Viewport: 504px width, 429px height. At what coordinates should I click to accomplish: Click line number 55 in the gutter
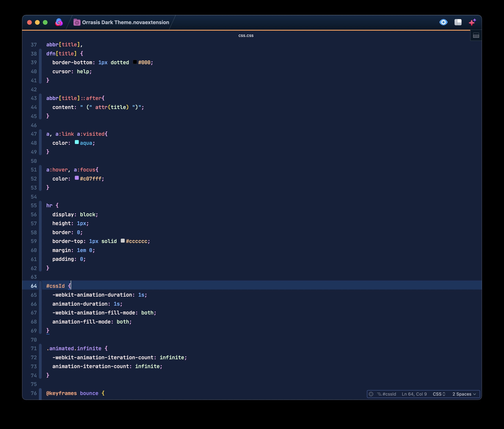(34, 205)
